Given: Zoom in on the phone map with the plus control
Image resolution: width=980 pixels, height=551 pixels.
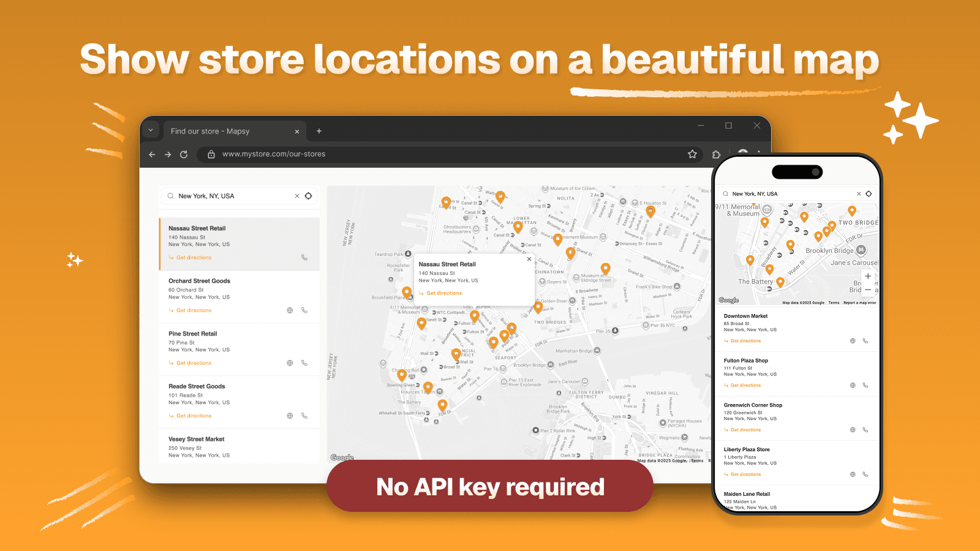Looking at the screenshot, I should click(868, 276).
